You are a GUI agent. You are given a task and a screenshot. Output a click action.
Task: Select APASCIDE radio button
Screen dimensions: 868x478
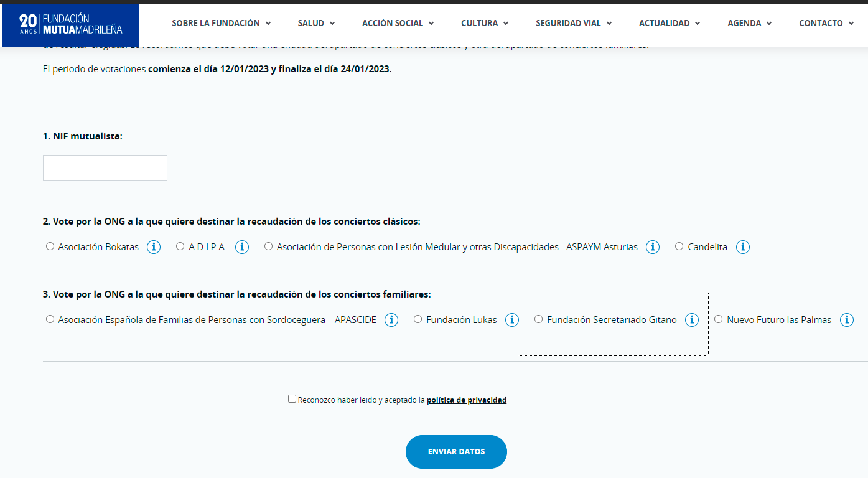pos(50,319)
